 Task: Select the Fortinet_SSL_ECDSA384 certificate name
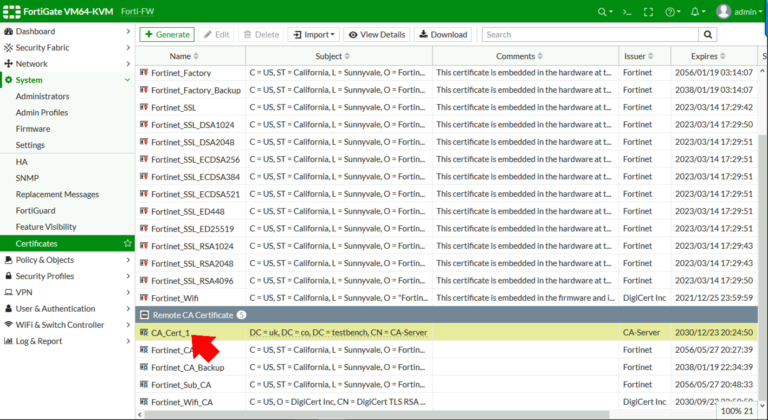195,176
